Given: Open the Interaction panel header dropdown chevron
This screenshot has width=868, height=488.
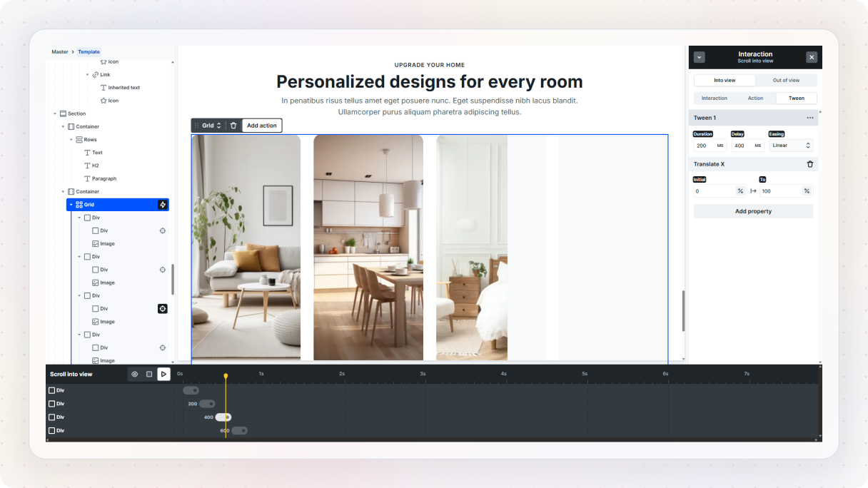Looking at the screenshot, I should point(700,57).
